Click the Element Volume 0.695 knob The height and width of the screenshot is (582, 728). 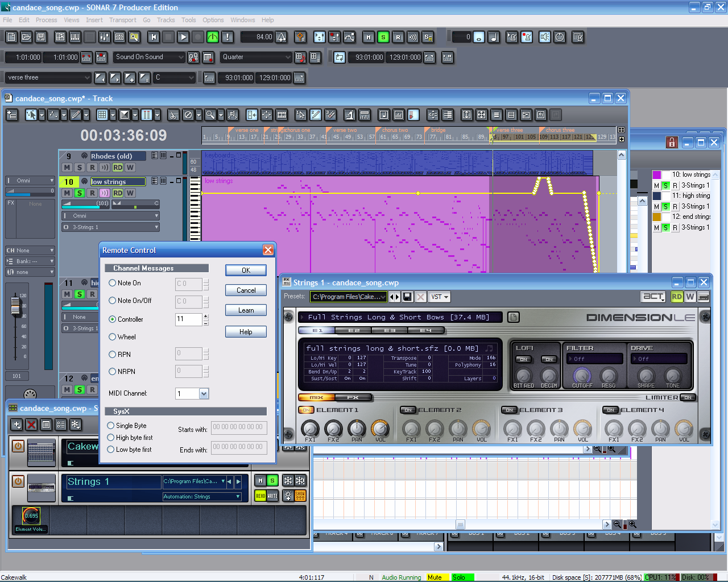31,516
